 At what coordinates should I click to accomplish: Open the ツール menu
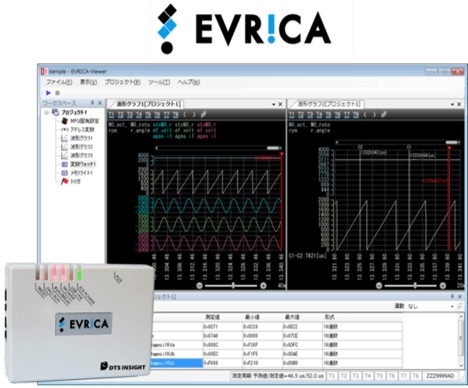pyautogui.click(x=159, y=82)
